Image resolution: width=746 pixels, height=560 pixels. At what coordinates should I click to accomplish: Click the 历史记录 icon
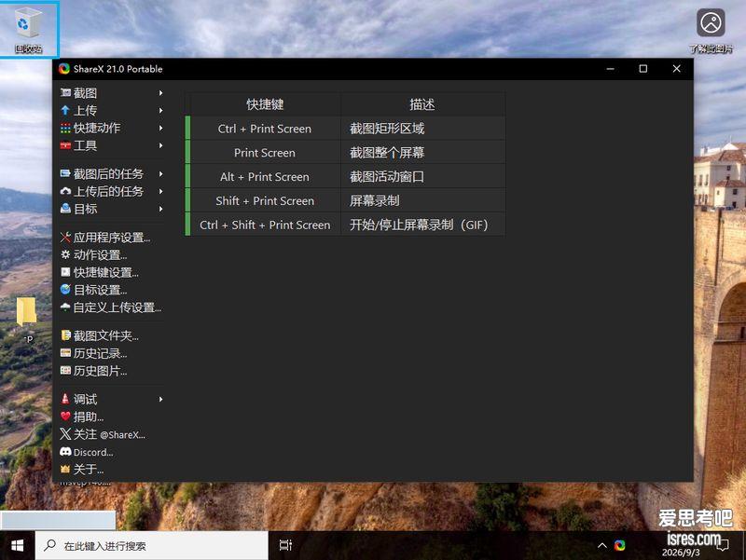[65, 353]
